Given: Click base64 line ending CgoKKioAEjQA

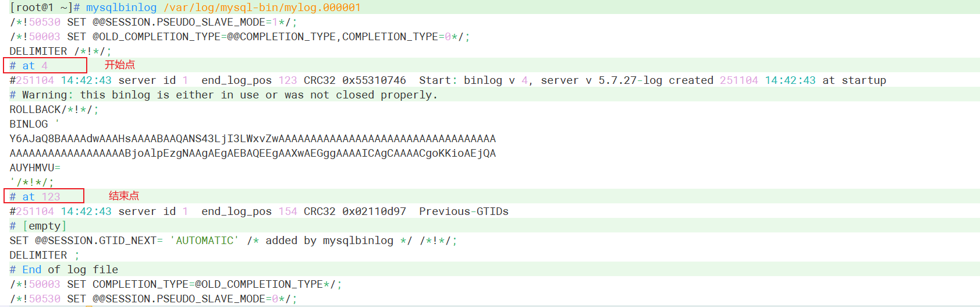Looking at the screenshot, I should pyautogui.click(x=253, y=153).
